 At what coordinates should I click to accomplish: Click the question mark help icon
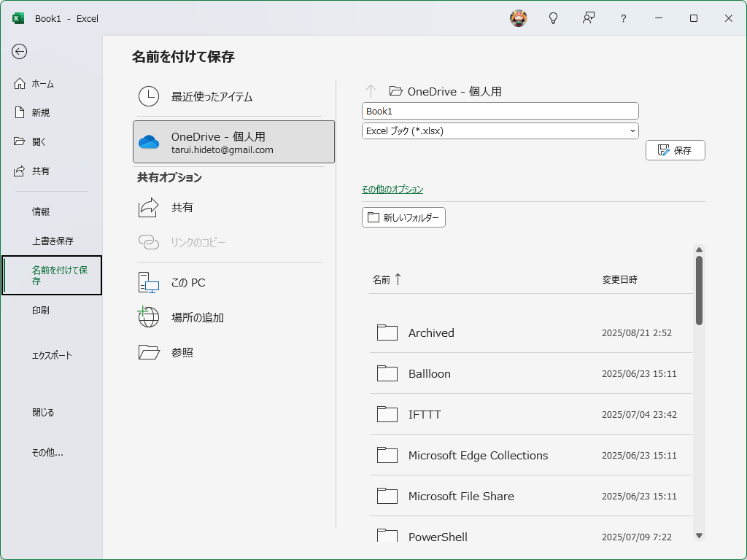point(623,18)
